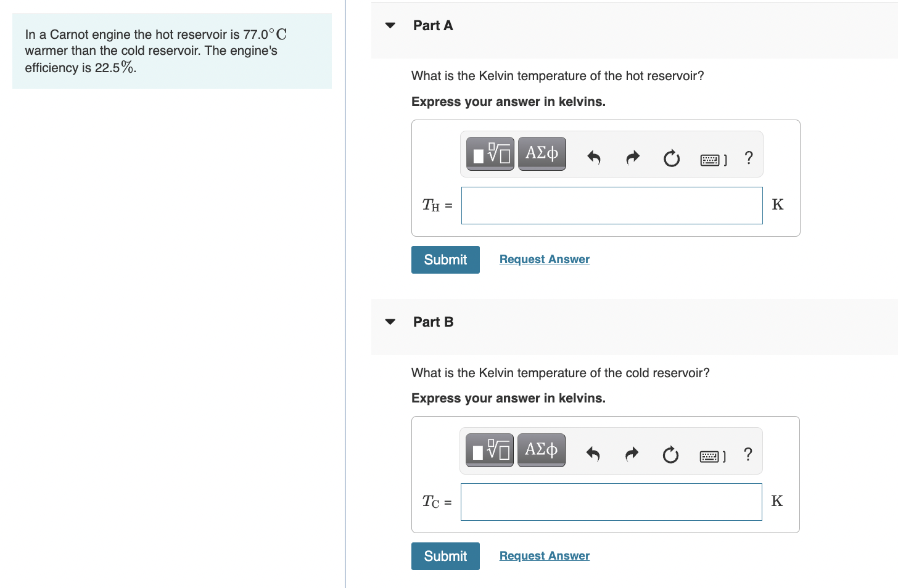Show keyboard shortcuts in Part B toolbar
898x588 pixels.
click(x=713, y=457)
